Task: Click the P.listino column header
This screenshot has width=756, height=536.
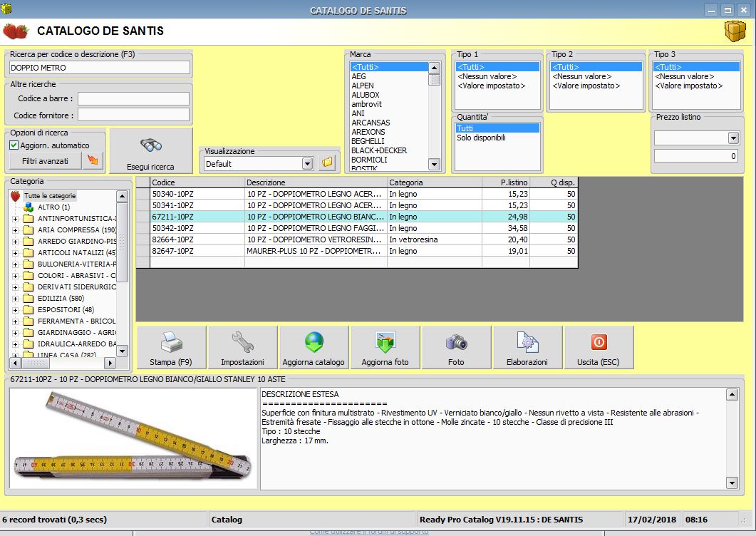Action: click(x=506, y=182)
